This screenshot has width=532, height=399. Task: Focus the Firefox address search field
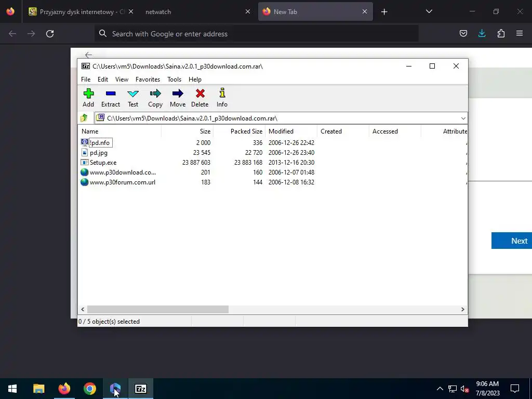[x=256, y=34]
